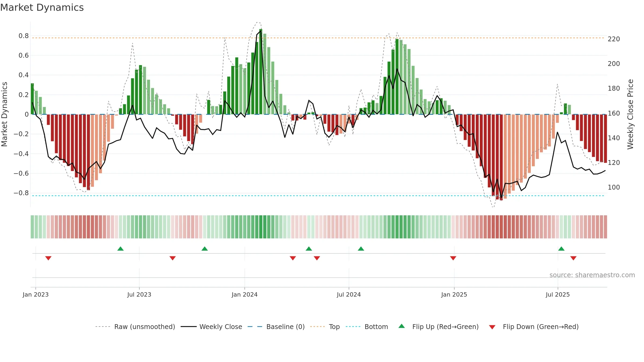The height and width of the screenshot is (362, 644).
Task: Click the Market Dynamics y-axis title
Action: (4, 114)
